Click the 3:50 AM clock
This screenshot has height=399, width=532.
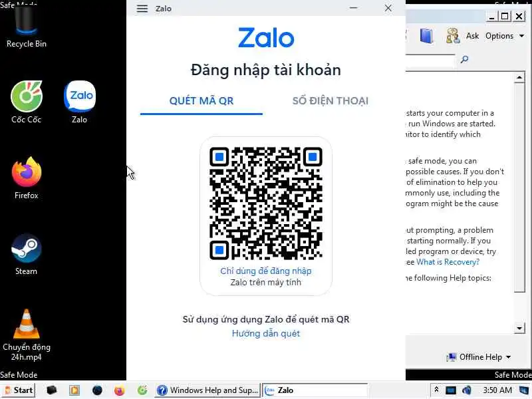pyautogui.click(x=497, y=390)
